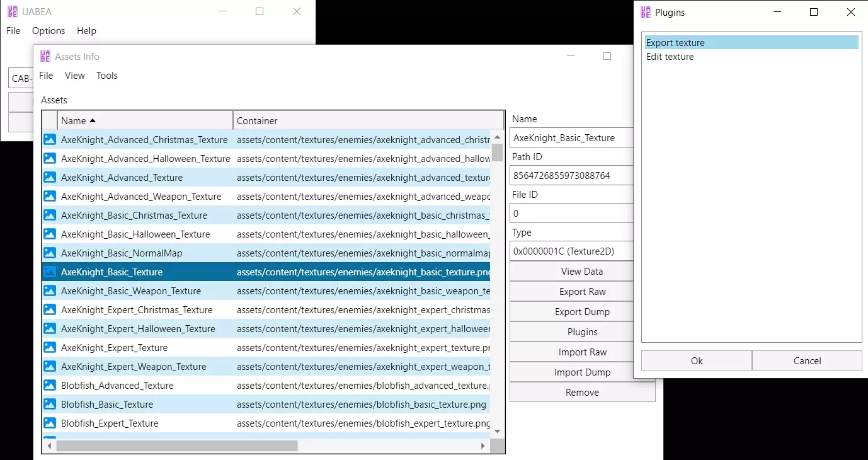Click the texture icon beside AxeKnight_Advanced_Christmas_Texture
Viewport: 868px width, 460px height.
pyautogui.click(x=50, y=140)
